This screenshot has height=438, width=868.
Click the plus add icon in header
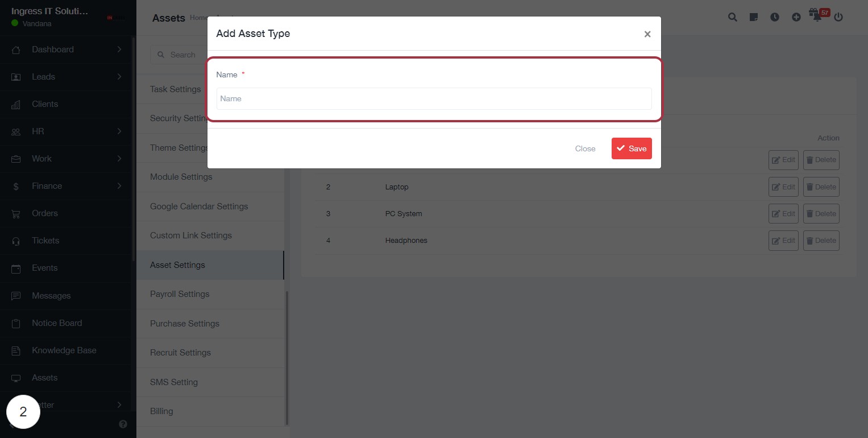[x=796, y=17]
